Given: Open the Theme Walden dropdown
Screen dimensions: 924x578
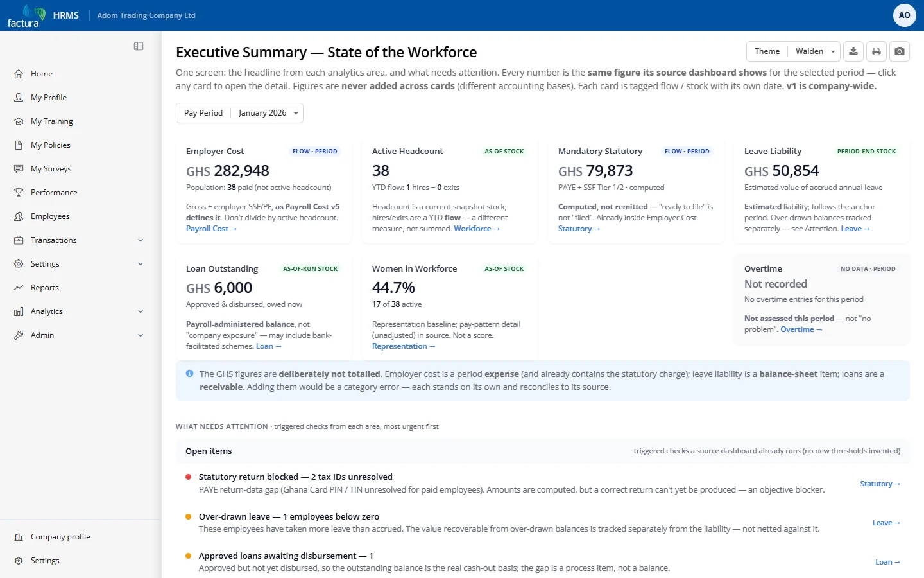Looking at the screenshot, I should point(794,51).
